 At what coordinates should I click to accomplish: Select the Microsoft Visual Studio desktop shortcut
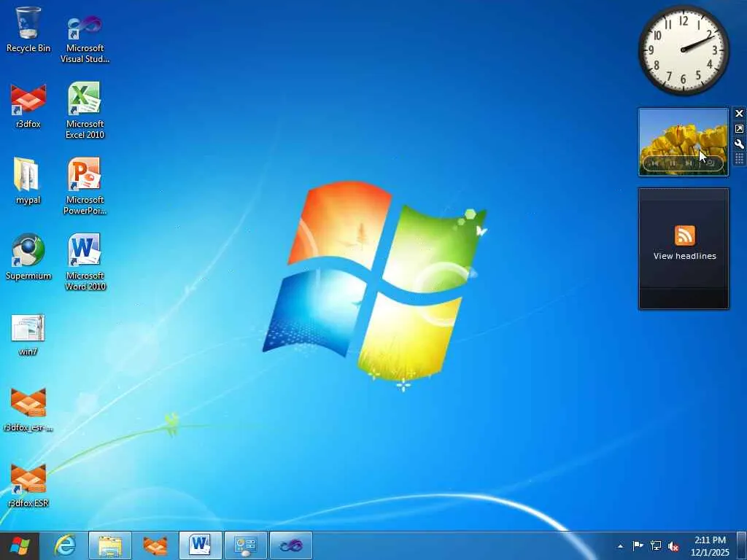[85, 38]
